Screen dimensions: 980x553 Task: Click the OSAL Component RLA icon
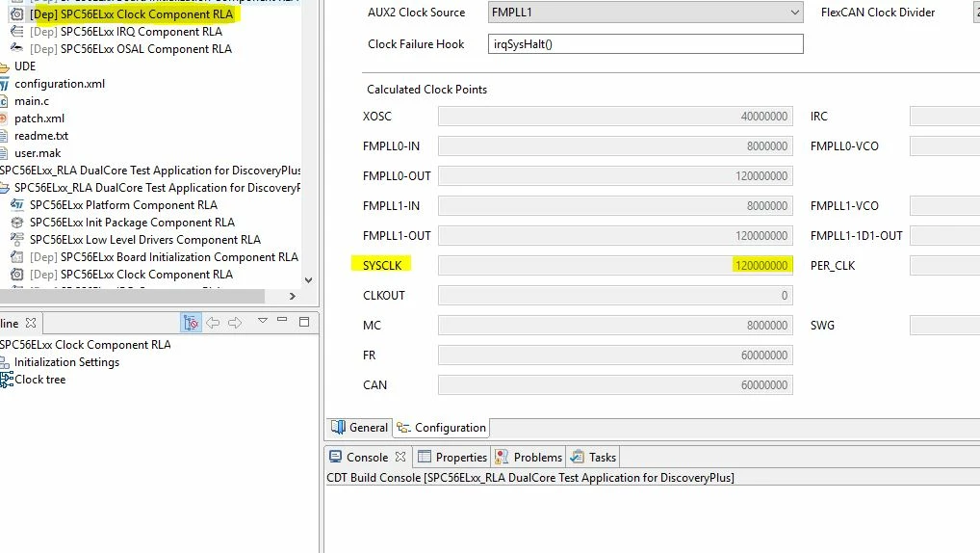(17, 48)
